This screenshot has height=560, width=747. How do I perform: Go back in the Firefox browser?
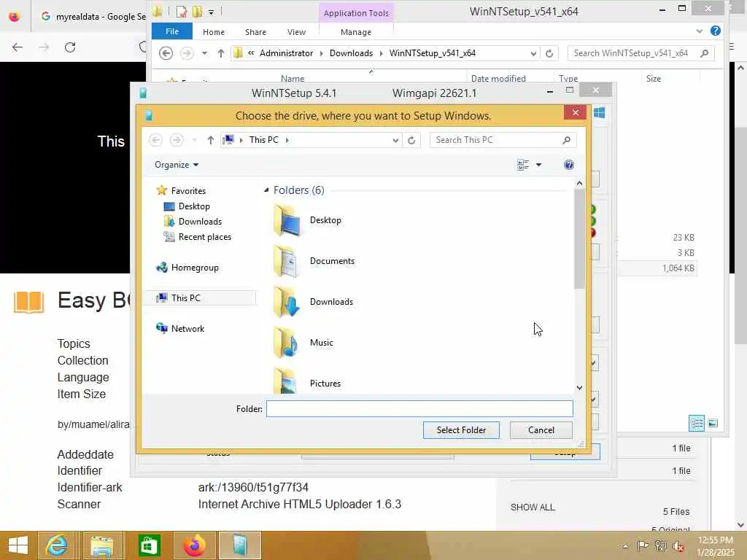[x=18, y=47]
